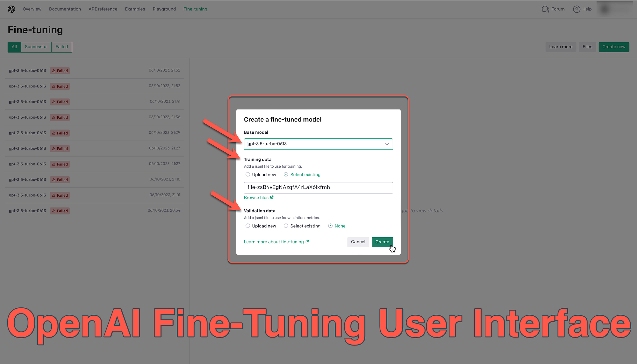Click the external link icon after Learn more about fine-tuning
Viewport: 637px width, 364px height.
pyautogui.click(x=307, y=241)
